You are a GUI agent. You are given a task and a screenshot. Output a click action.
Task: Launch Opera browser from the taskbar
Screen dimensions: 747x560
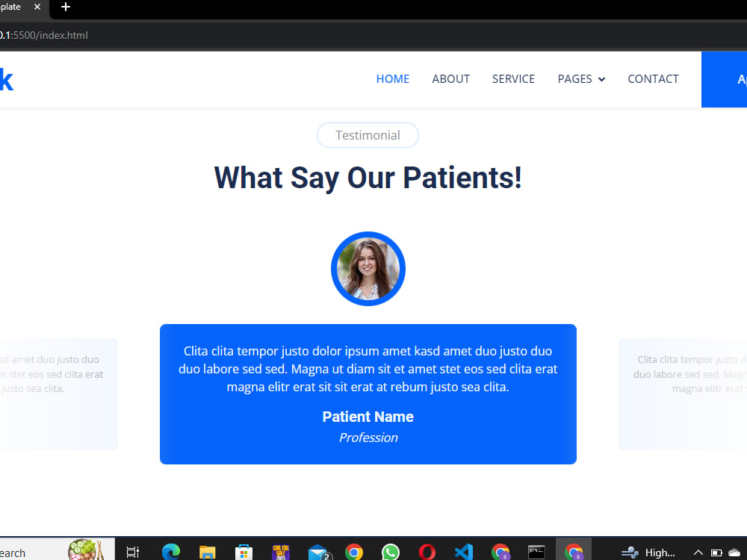(x=427, y=553)
